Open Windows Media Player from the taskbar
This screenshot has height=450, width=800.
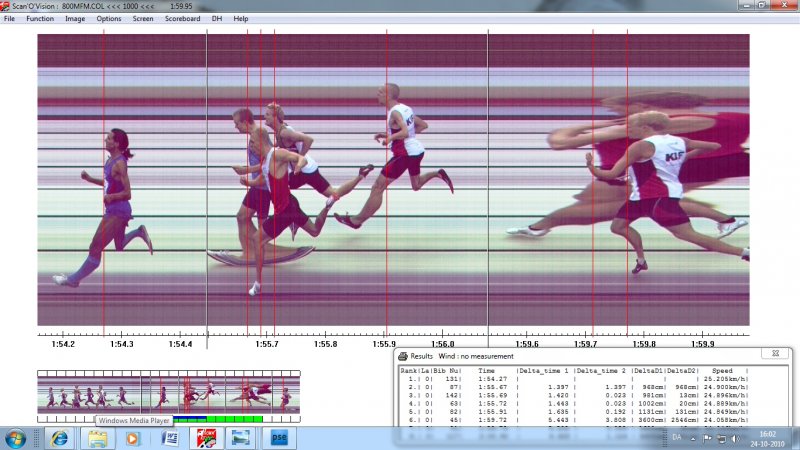tap(133, 438)
